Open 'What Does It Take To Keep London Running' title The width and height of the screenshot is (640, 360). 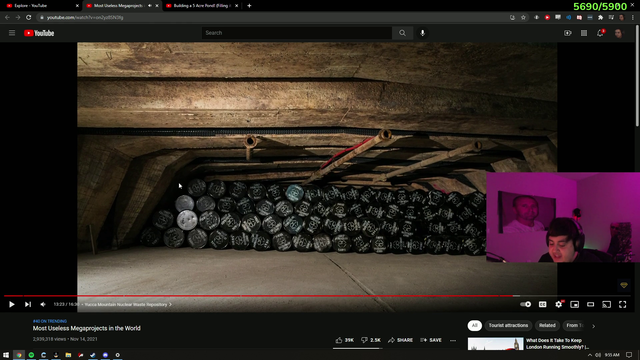557,344
